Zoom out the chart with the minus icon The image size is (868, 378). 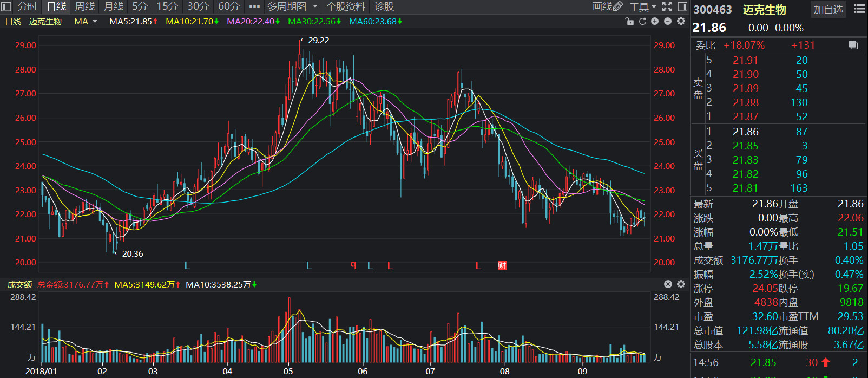click(668, 21)
